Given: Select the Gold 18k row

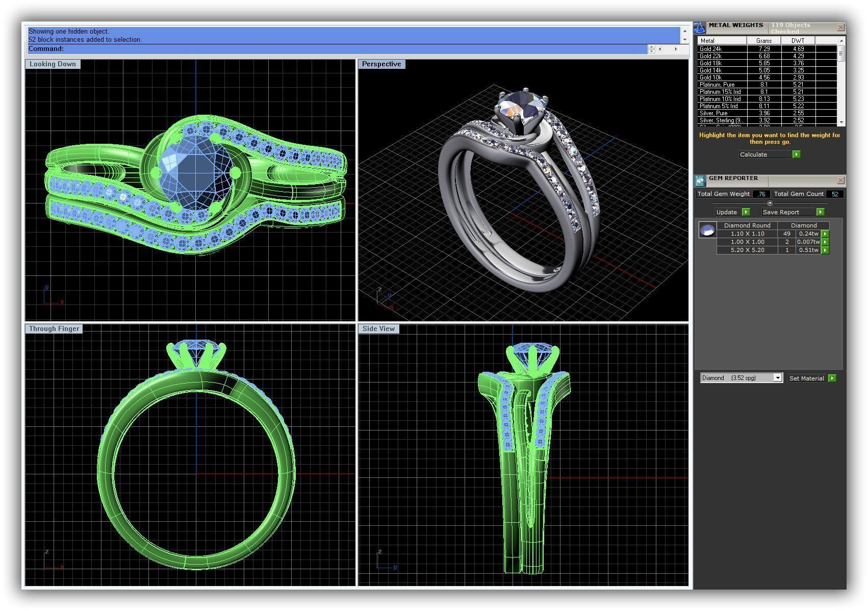Looking at the screenshot, I should pos(767,63).
